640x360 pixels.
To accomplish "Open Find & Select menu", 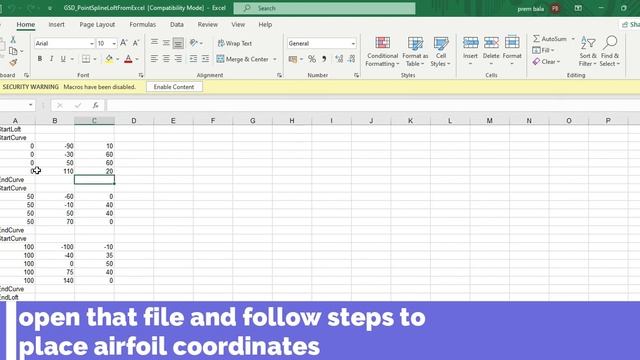I will 610,51.
